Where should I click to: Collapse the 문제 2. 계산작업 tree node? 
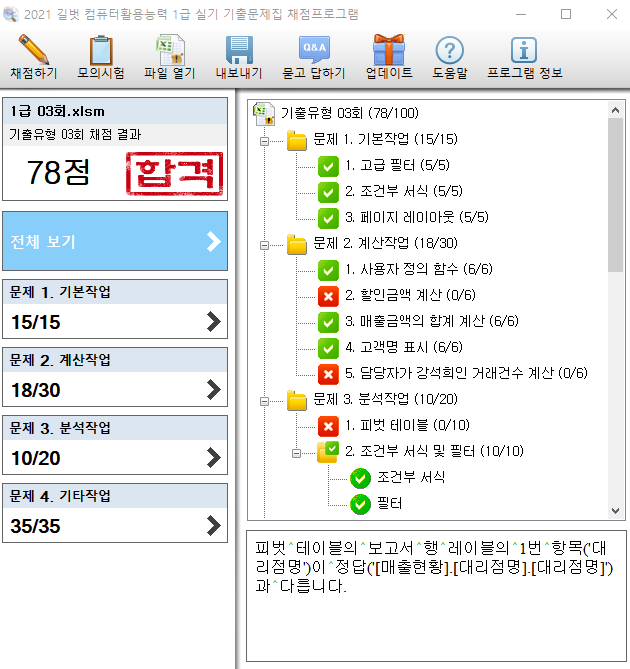point(265,244)
